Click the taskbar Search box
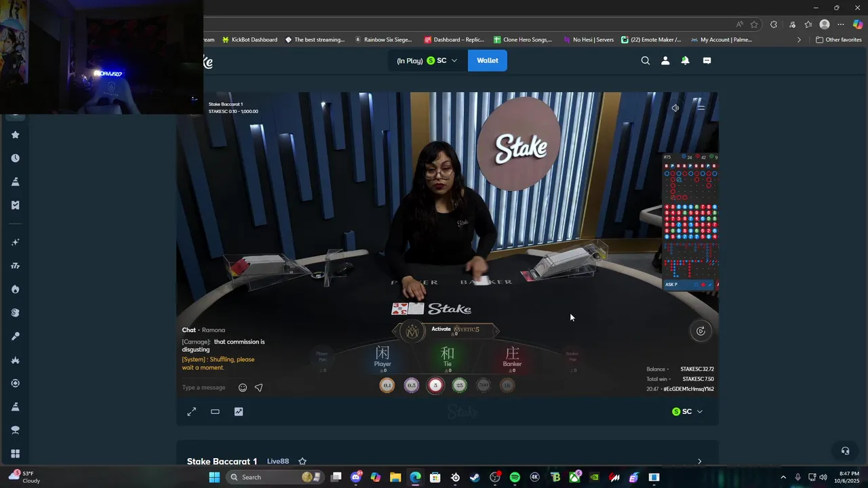The height and width of the screenshot is (488, 868). click(x=274, y=477)
